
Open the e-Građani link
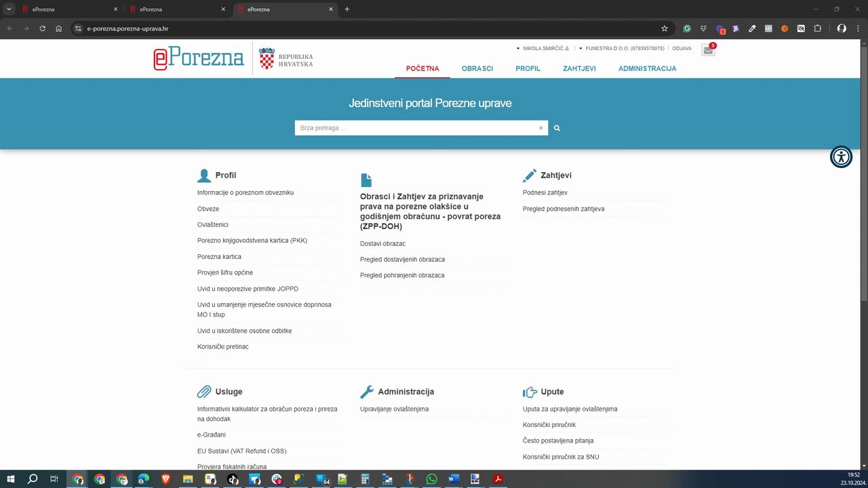click(x=212, y=435)
